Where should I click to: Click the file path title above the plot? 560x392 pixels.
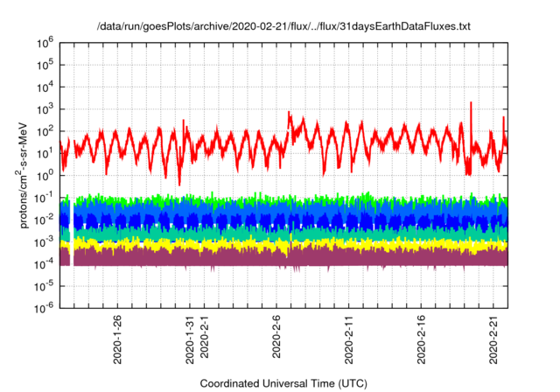283,27
